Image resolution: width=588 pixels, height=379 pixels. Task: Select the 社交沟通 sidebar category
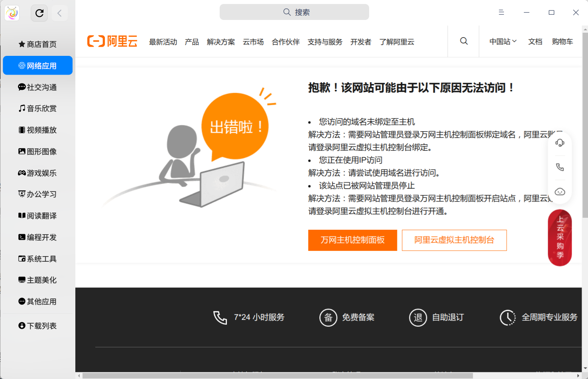(x=37, y=87)
